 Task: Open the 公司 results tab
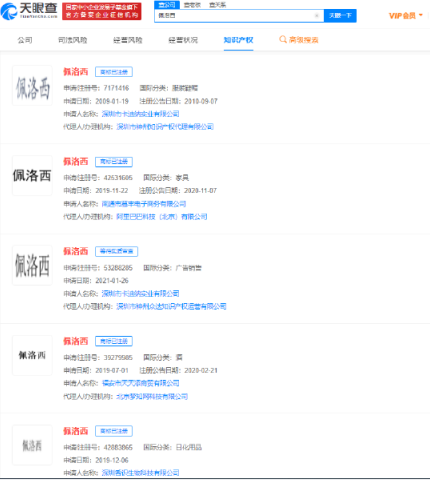point(25,40)
